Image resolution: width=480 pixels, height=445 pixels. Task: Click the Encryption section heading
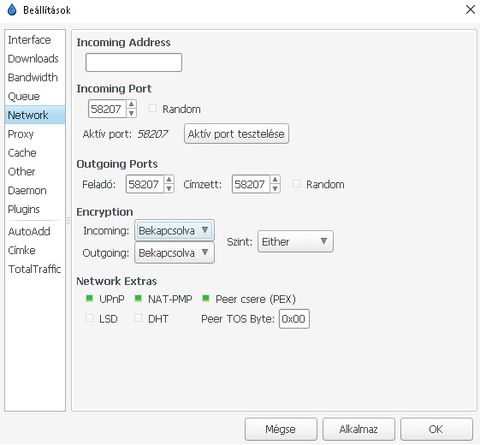[105, 212]
